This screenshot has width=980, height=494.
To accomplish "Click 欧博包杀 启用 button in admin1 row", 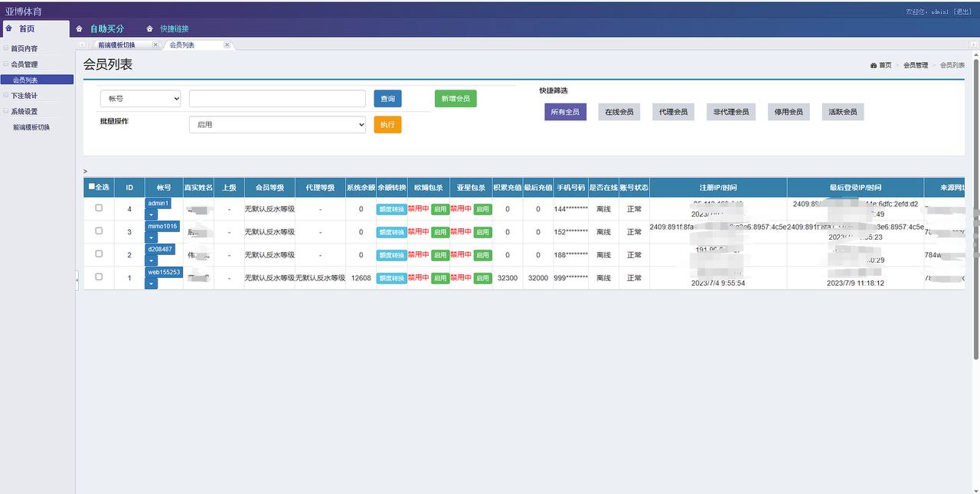I will pyautogui.click(x=440, y=209).
